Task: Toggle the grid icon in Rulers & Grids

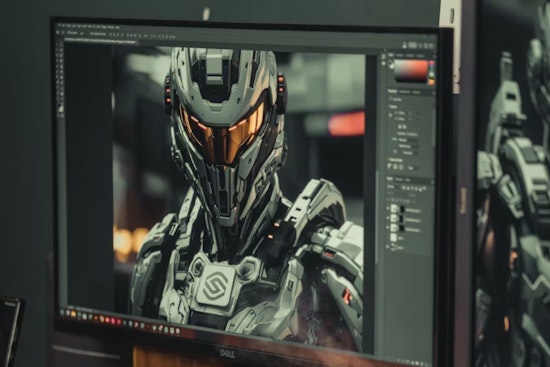Action: pyautogui.click(x=395, y=166)
